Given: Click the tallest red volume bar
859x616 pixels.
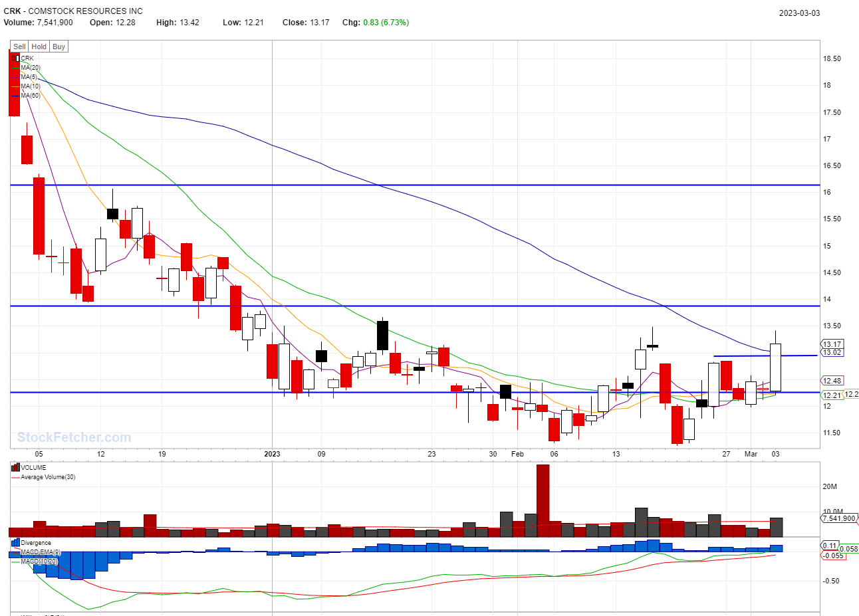Looking at the screenshot, I should click(543, 500).
